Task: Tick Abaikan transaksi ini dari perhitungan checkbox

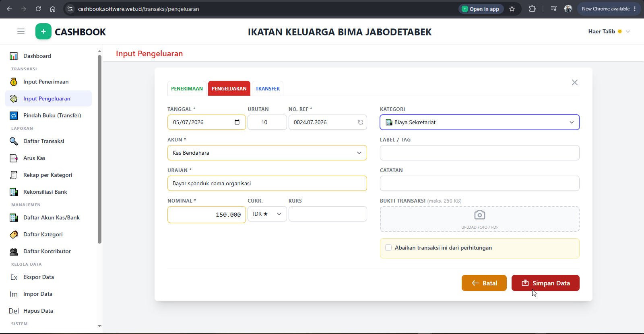Action: click(x=388, y=248)
